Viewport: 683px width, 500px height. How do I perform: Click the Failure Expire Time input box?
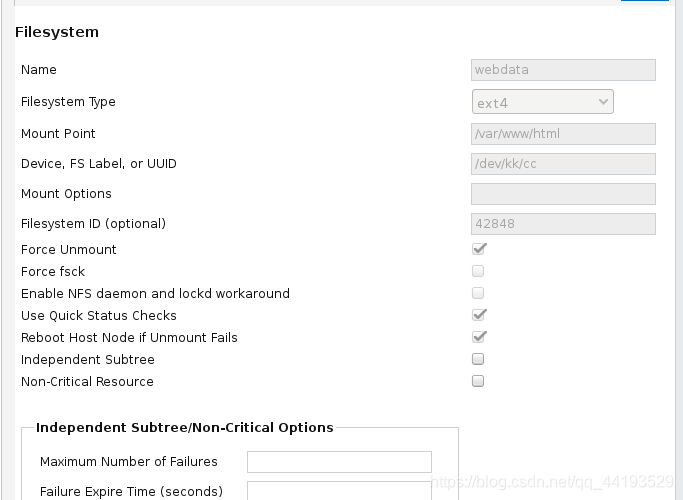pos(339,491)
